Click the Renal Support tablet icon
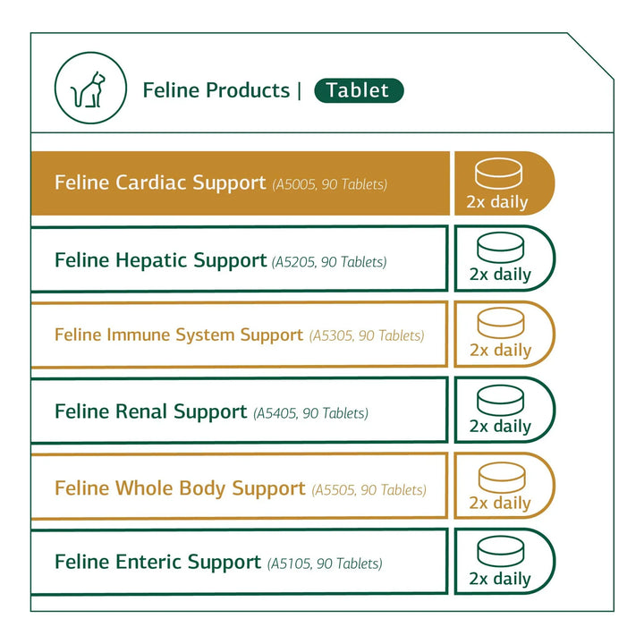Screen dimensions: 644x644 (500, 400)
